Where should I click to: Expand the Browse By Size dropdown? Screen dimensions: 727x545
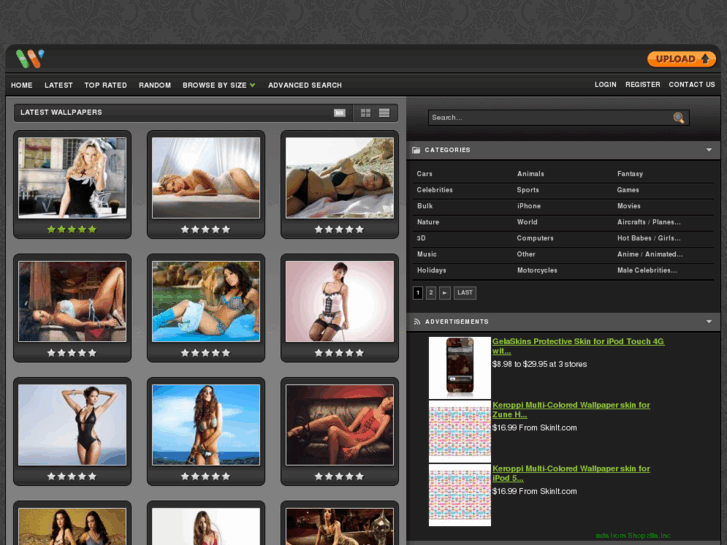point(218,85)
